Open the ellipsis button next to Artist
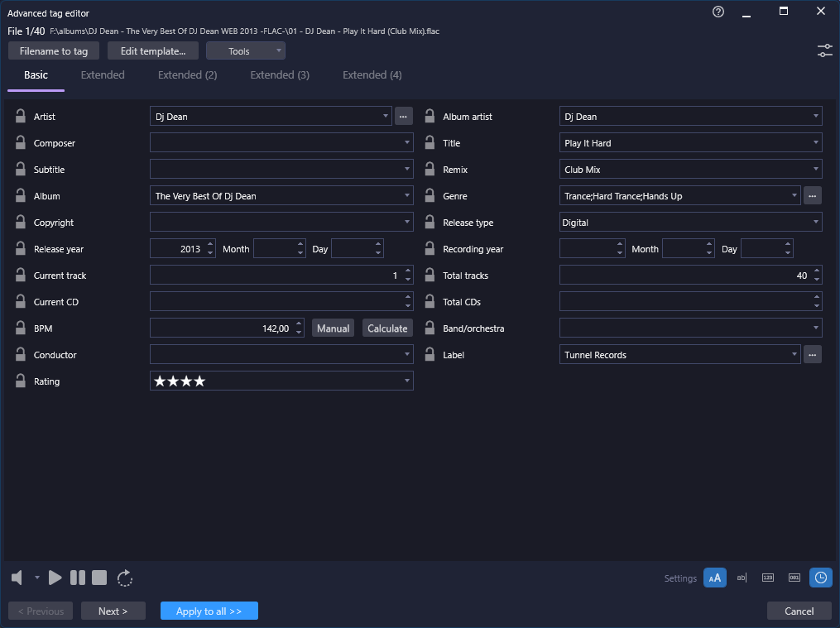This screenshot has height=628, width=840. pos(403,116)
